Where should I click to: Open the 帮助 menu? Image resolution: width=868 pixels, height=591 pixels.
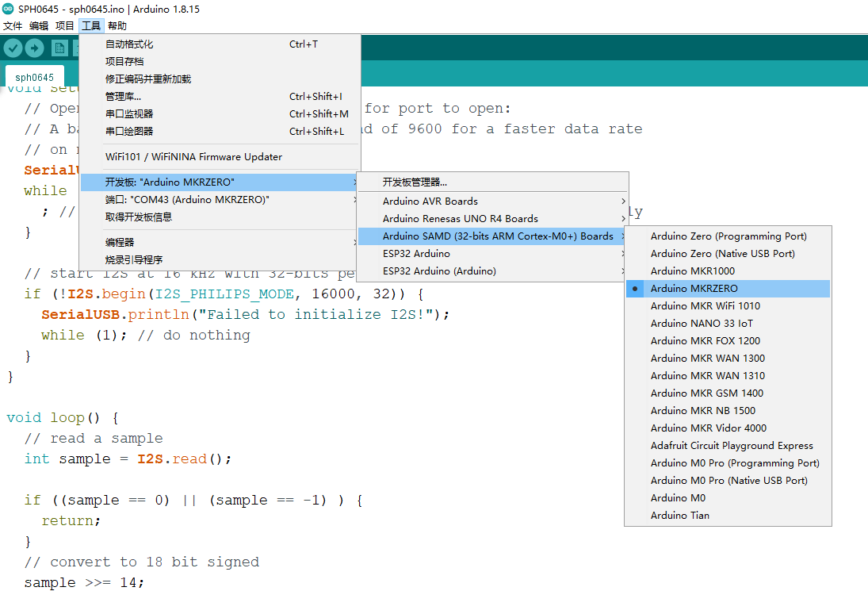click(x=117, y=25)
